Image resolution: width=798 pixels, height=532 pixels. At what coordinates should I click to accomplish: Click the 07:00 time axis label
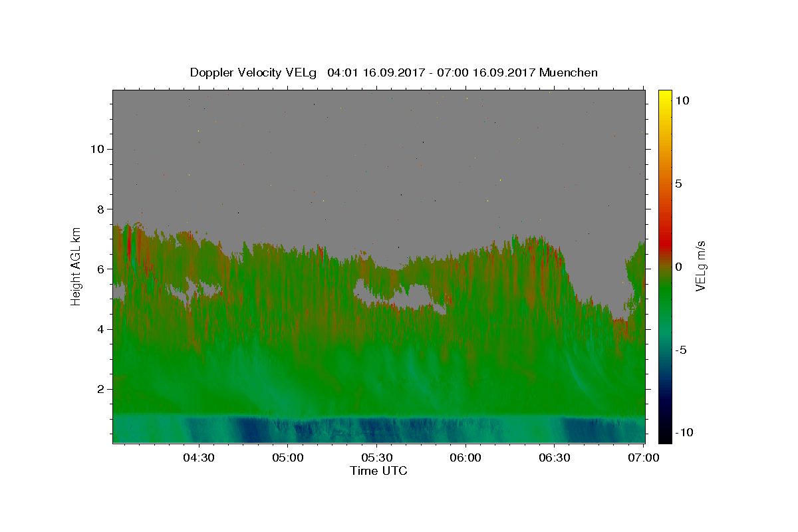click(644, 458)
